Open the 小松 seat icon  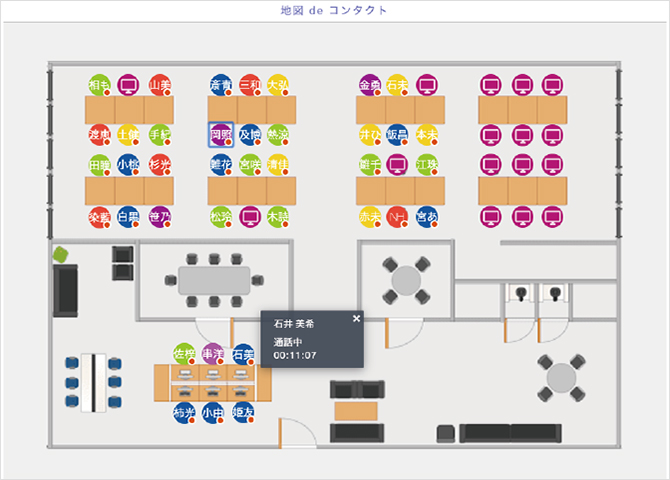[128, 165]
